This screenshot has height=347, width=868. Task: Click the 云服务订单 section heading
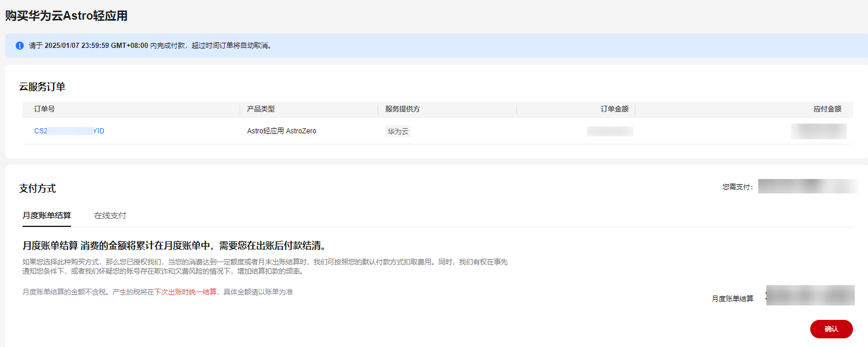pos(42,87)
